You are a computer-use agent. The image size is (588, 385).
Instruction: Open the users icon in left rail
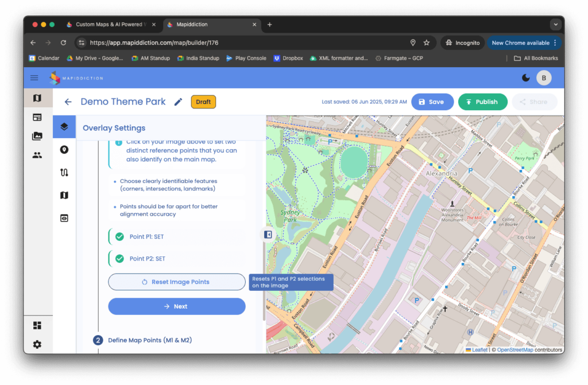click(37, 155)
